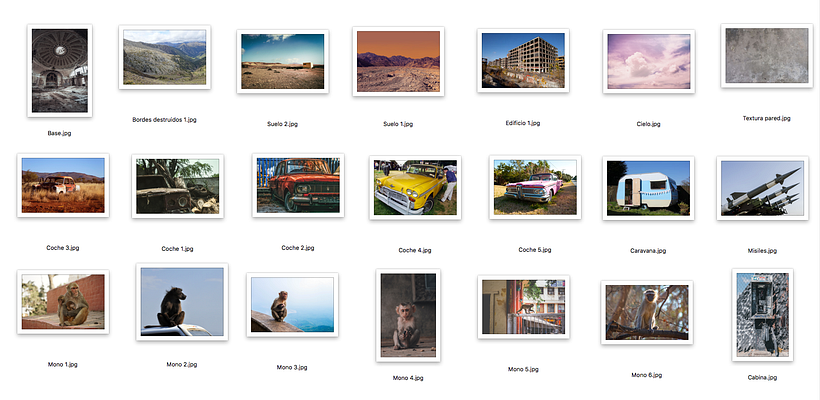Viewport: 820px width, 400px height.
Task: Select the Coche 3.jpg rusty car thumbnail
Action: (x=62, y=185)
